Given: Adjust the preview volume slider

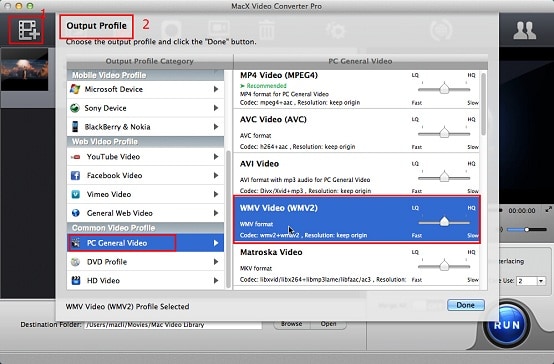Looking at the screenshot, I should pyautogui.click(x=526, y=230).
